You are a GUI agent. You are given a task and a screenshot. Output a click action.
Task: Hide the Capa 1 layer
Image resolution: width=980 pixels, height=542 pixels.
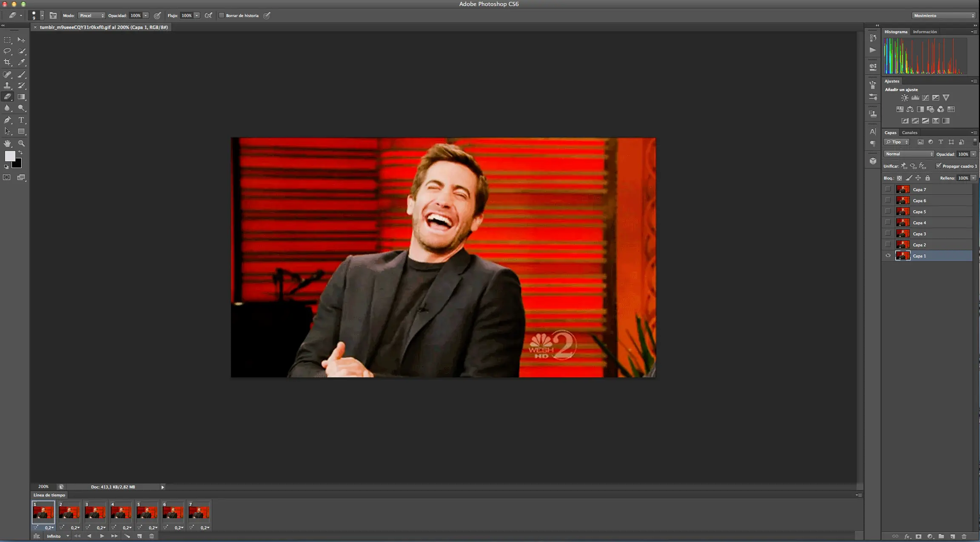[x=888, y=256]
